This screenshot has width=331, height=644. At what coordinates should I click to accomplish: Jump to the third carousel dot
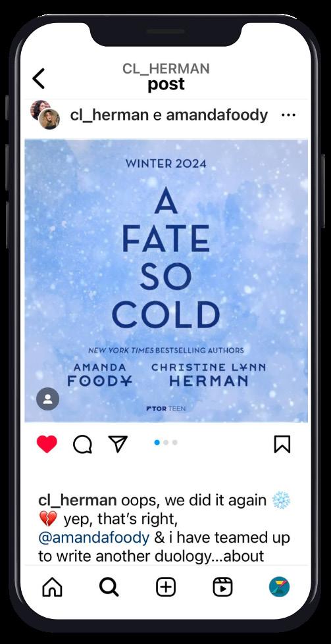[175, 442]
